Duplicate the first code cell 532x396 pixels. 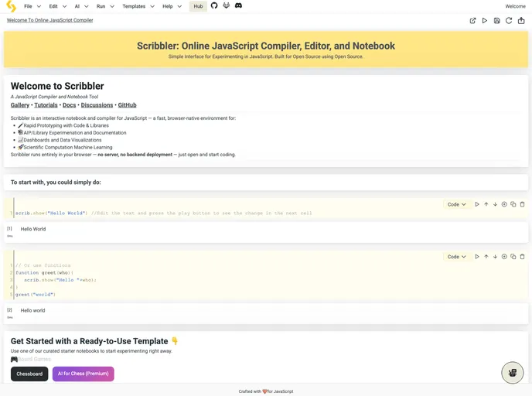pyautogui.click(x=513, y=204)
